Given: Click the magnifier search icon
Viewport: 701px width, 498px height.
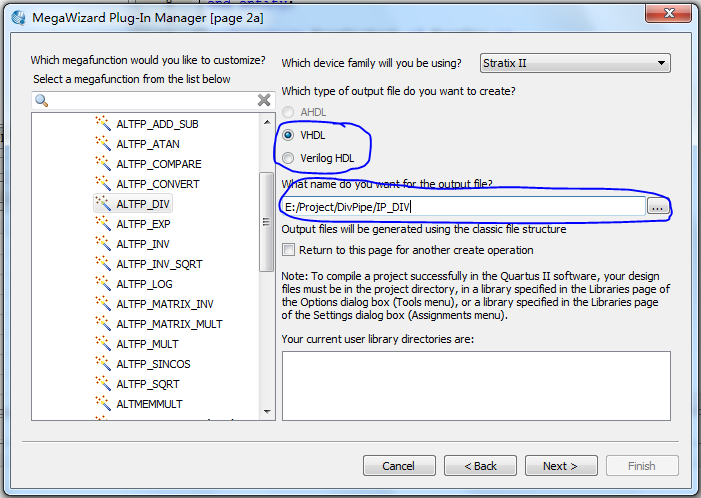Looking at the screenshot, I should click(x=42, y=101).
